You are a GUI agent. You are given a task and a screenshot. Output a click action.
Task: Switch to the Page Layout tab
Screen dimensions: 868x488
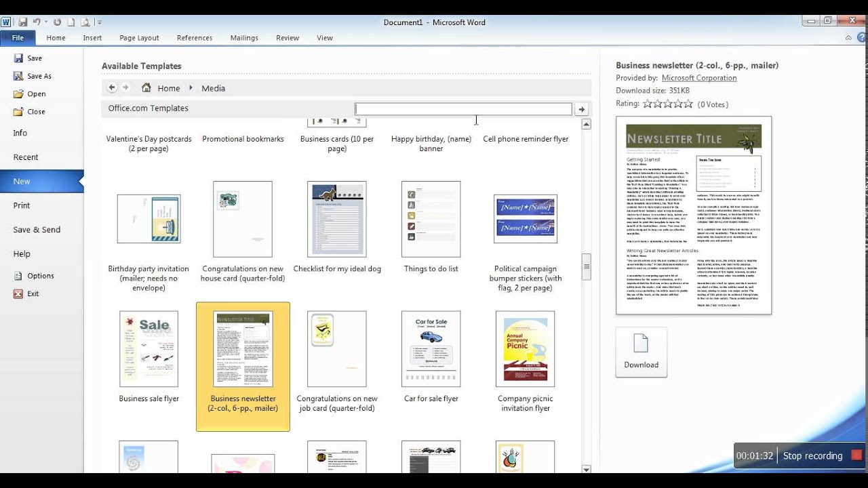click(139, 38)
